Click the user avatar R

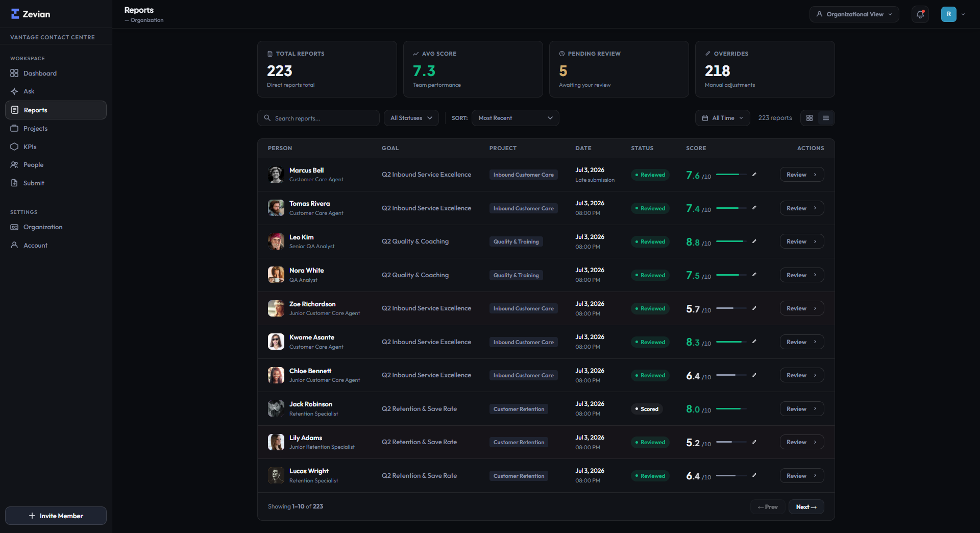(949, 14)
